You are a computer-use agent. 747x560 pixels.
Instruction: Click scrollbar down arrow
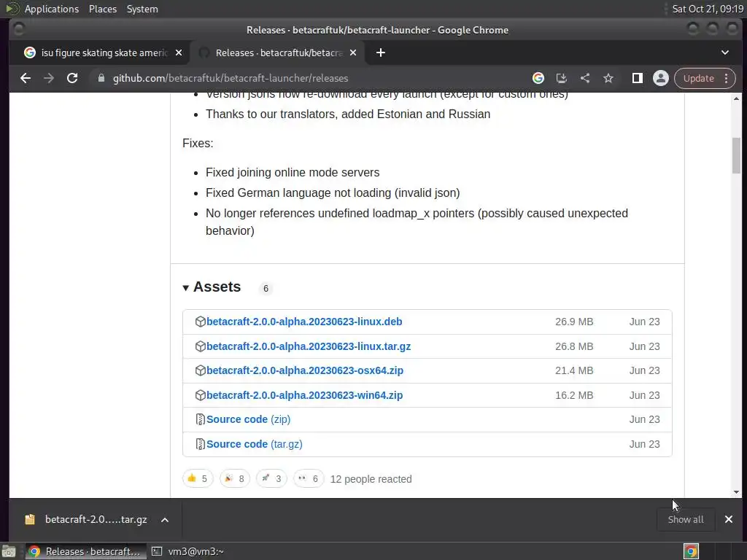[x=737, y=492]
